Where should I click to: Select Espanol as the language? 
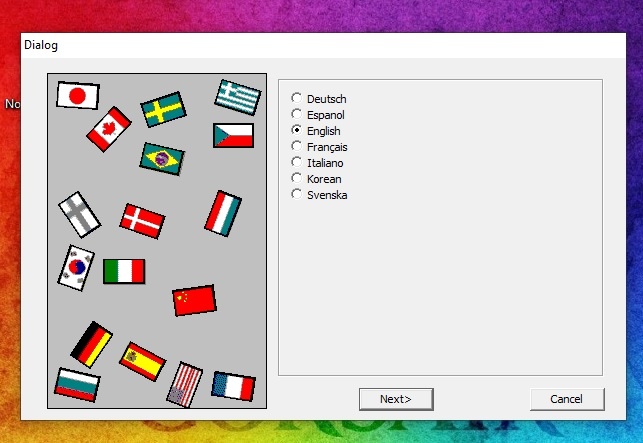click(x=296, y=115)
